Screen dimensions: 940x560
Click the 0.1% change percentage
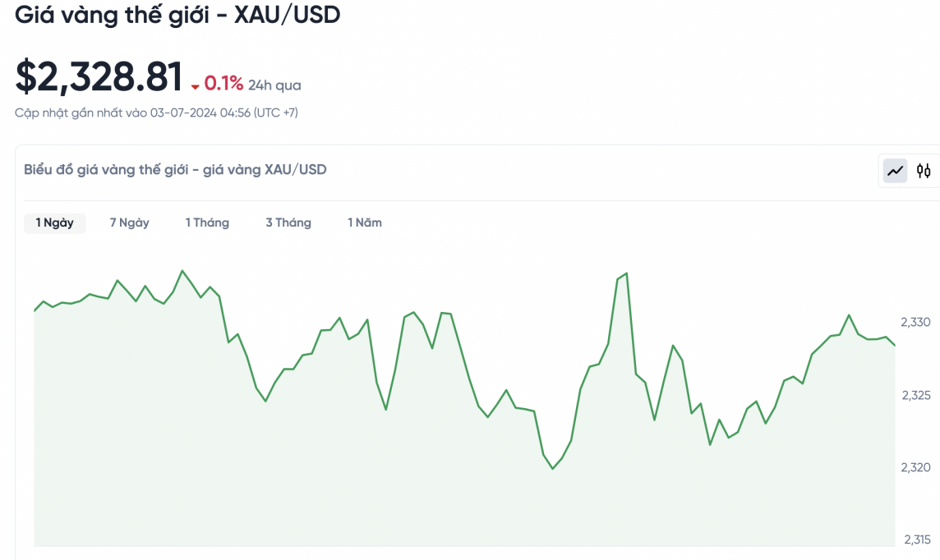tap(223, 84)
